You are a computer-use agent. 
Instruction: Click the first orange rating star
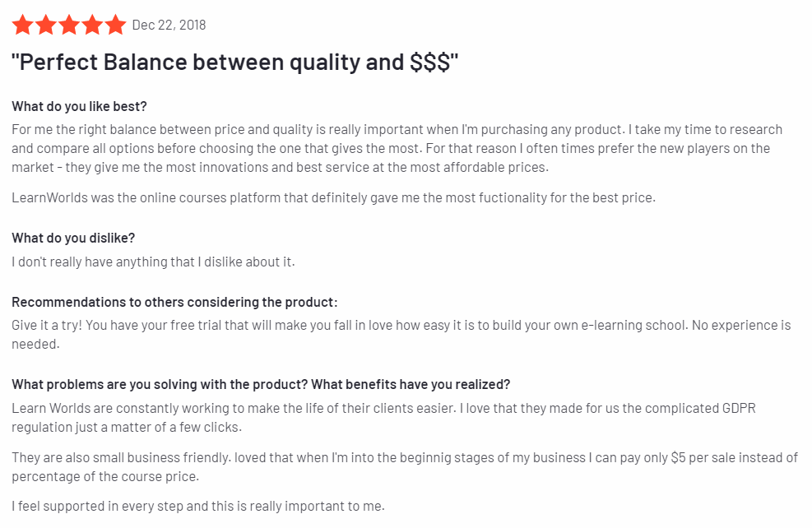click(x=22, y=25)
